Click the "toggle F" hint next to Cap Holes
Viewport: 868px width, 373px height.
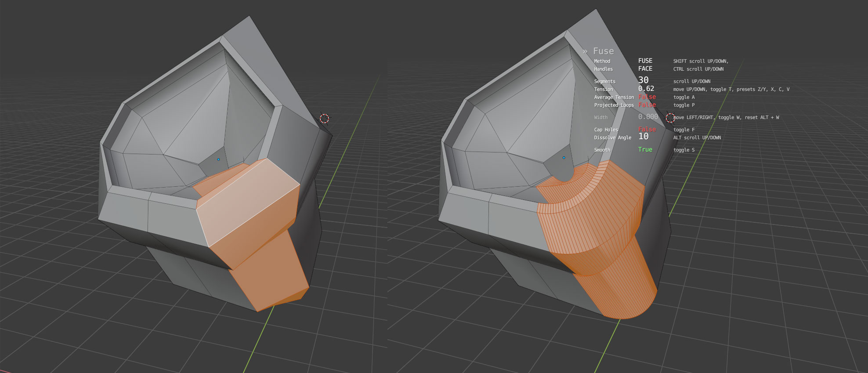point(684,130)
